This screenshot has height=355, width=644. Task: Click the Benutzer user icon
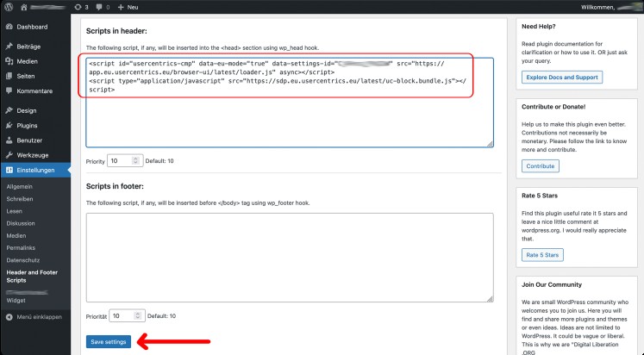[x=9, y=140]
